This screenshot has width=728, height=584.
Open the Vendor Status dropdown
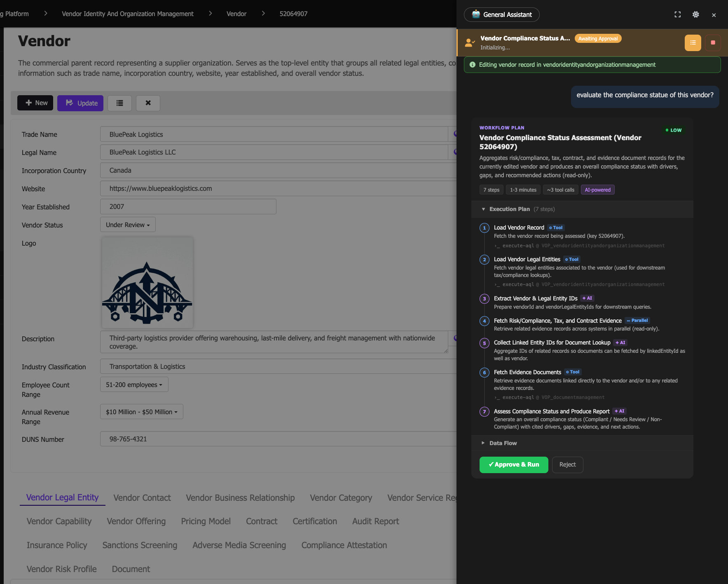[128, 225]
